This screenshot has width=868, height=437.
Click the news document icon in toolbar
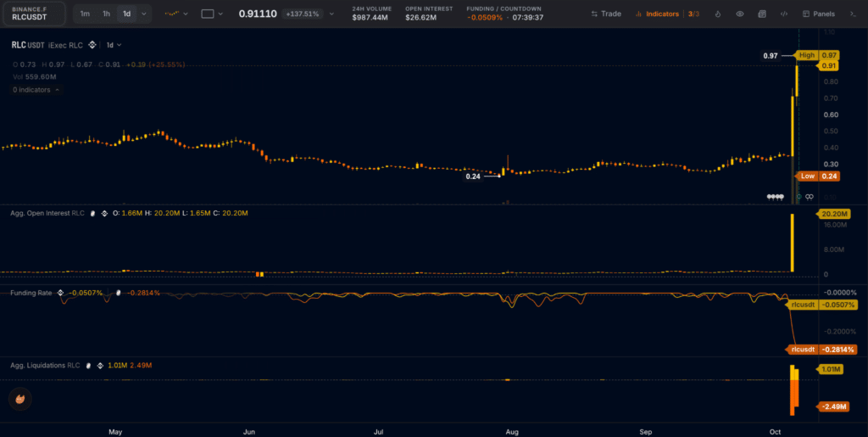[x=762, y=14]
